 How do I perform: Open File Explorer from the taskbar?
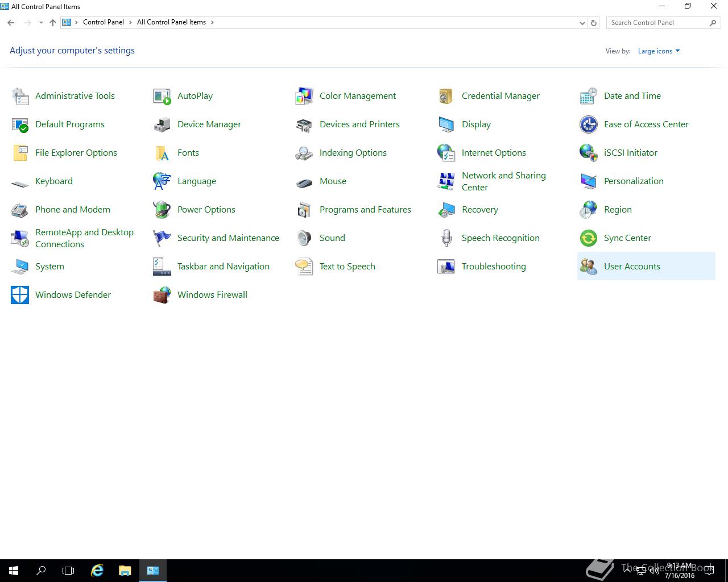[125, 571]
